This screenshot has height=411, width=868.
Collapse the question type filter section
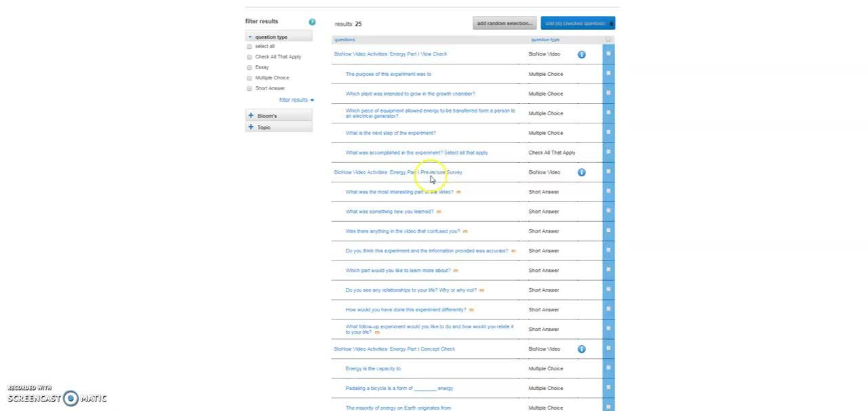pos(250,37)
